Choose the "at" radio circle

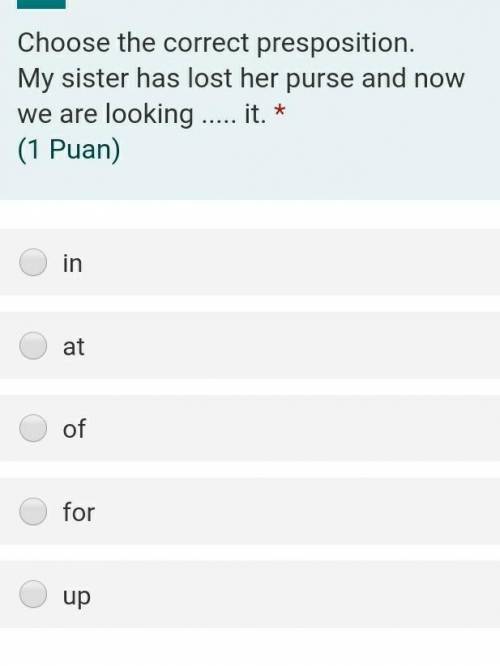33,346
